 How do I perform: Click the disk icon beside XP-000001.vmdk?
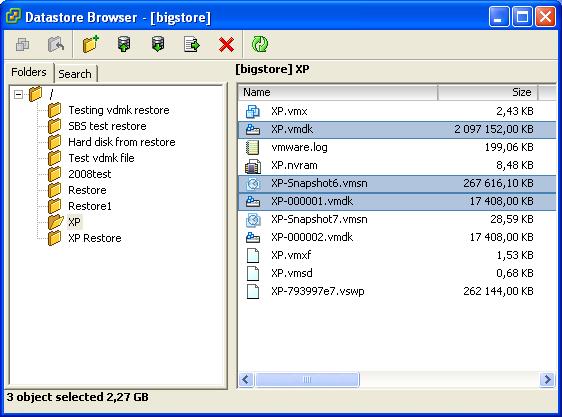[x=253, y=202]
